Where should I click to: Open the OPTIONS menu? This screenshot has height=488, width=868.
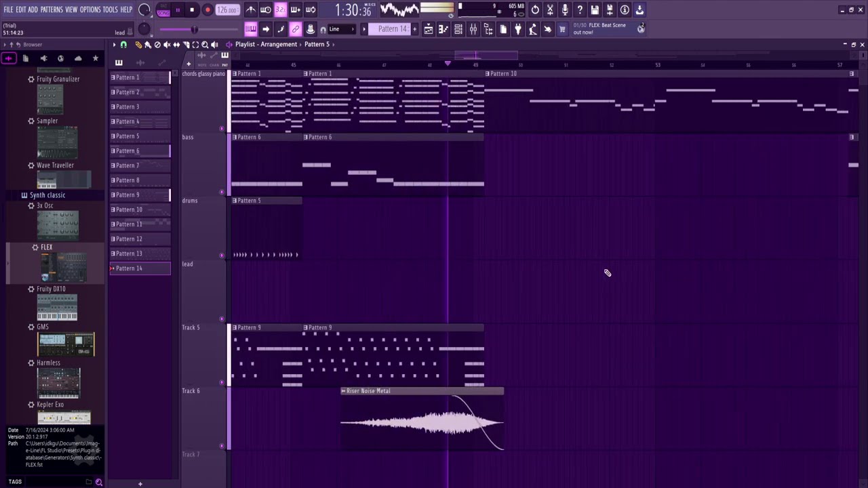point(90,9)
